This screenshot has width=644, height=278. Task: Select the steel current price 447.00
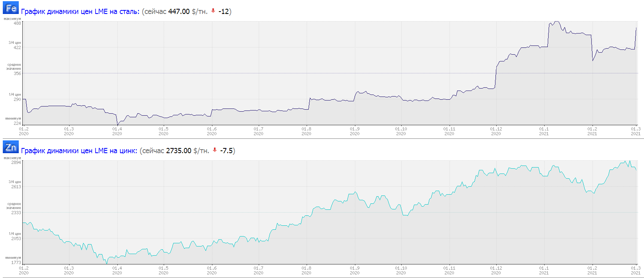tap(179, 12)
